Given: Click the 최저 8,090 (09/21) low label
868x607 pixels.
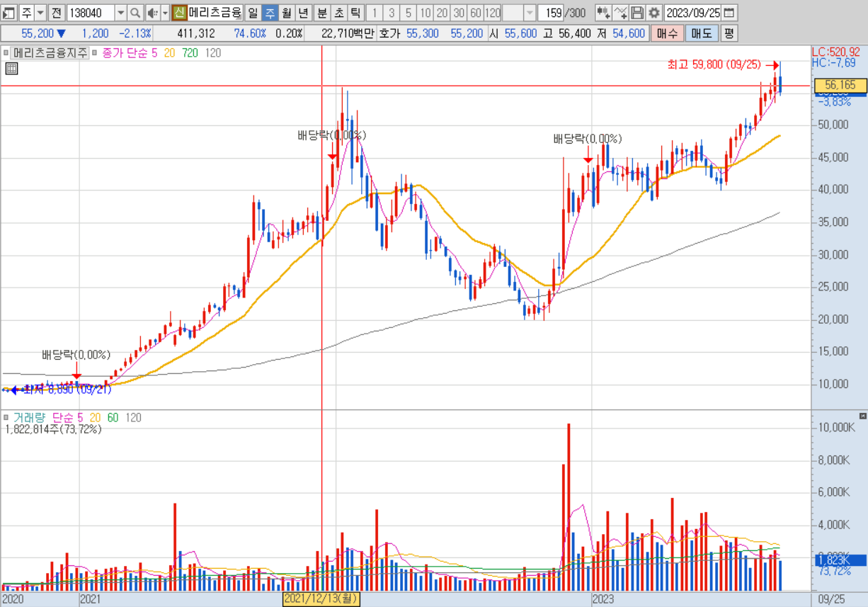Looking at the screenshot, I should (x=67, y=390).
